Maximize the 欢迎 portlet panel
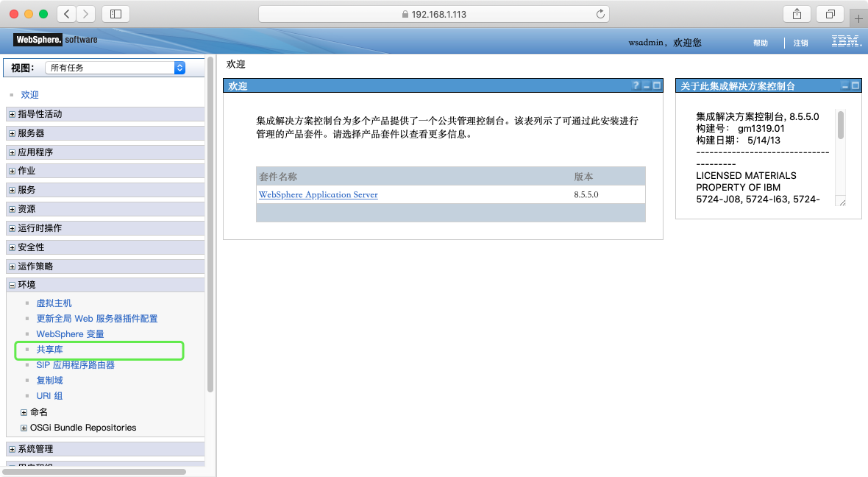This screenshot has height=477, width=868. (657, 86)
